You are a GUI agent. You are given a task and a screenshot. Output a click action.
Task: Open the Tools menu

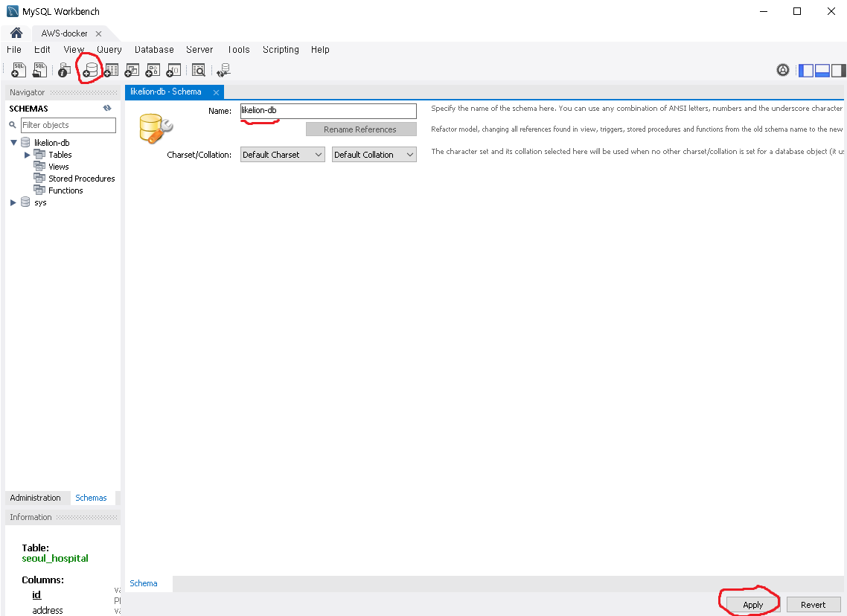pos(239,50)
